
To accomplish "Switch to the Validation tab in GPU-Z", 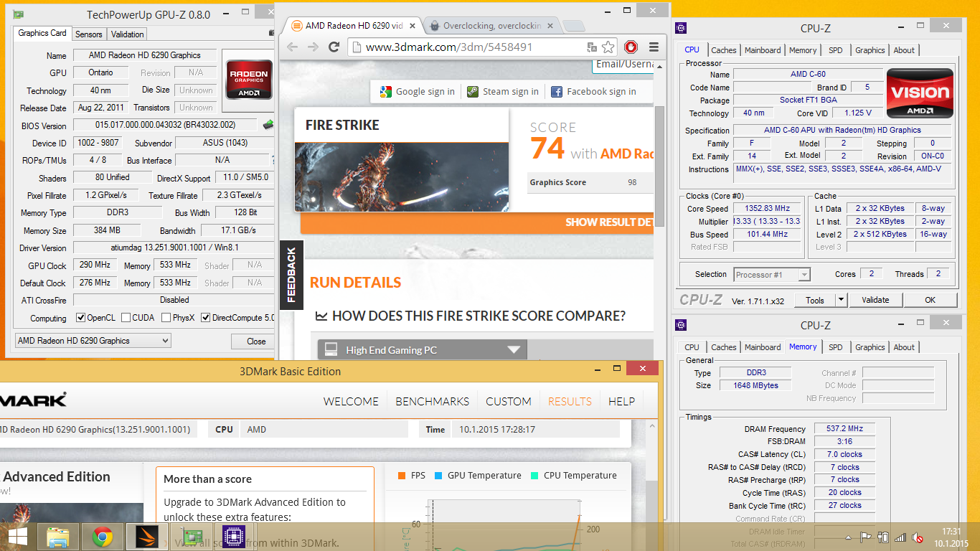I will coord(128,34).
